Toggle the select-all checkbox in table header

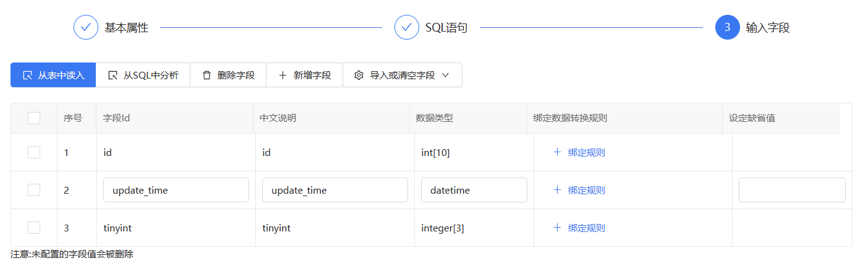coord(34,118)
